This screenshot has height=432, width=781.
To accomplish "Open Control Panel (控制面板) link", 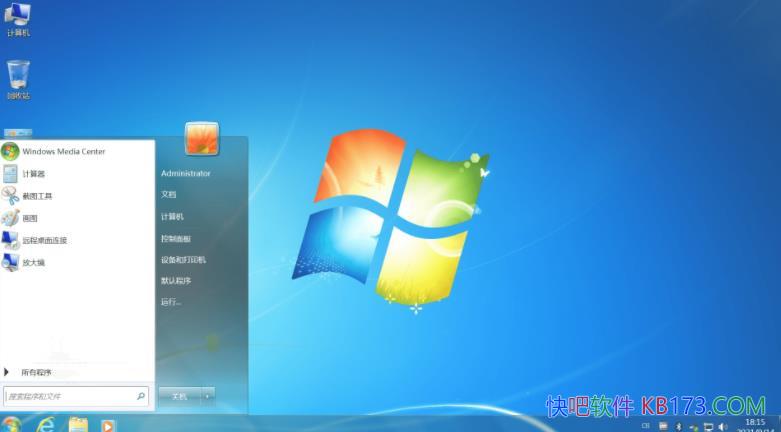I will point(176,238).
